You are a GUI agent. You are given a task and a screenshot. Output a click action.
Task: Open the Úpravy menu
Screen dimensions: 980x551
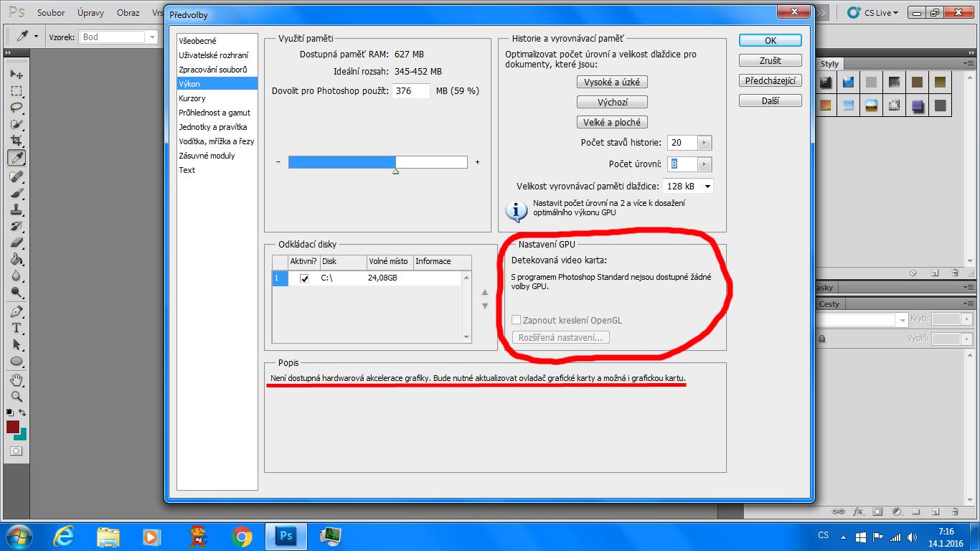pyautogui.click(x=90, y=13)
